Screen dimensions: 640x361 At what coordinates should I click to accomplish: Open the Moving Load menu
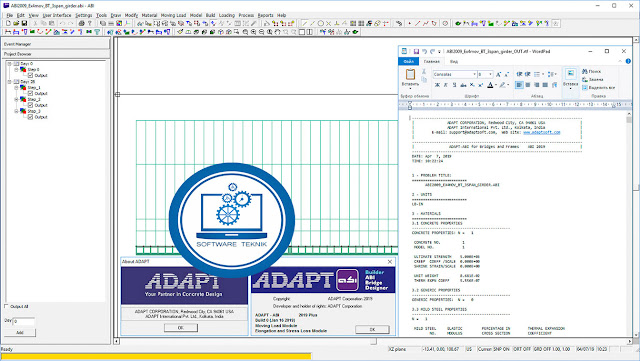click(x=173, y=15)
